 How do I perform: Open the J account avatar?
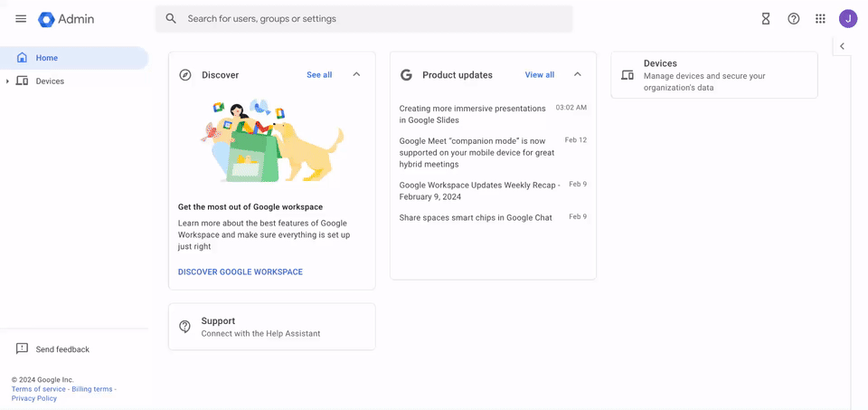[x=847, y=19]
